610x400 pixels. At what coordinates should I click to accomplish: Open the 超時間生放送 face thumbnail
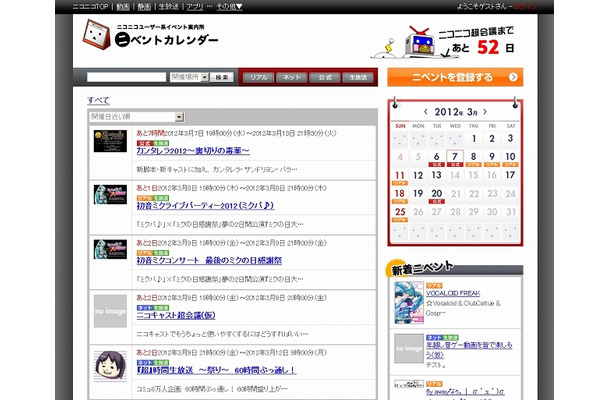point(110,365)
